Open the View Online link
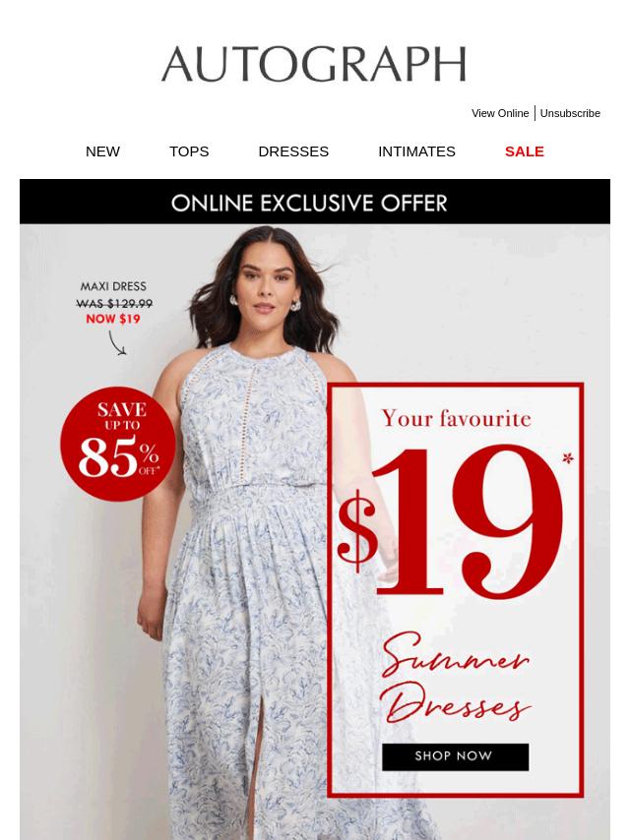 pyautogui.click(x=500, y=113)
